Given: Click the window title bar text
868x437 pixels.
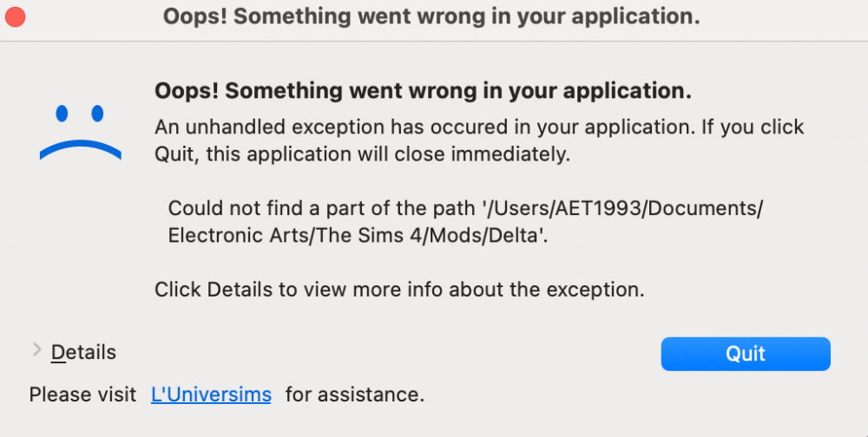Looking at the screenshot, I should pos(431,16).
